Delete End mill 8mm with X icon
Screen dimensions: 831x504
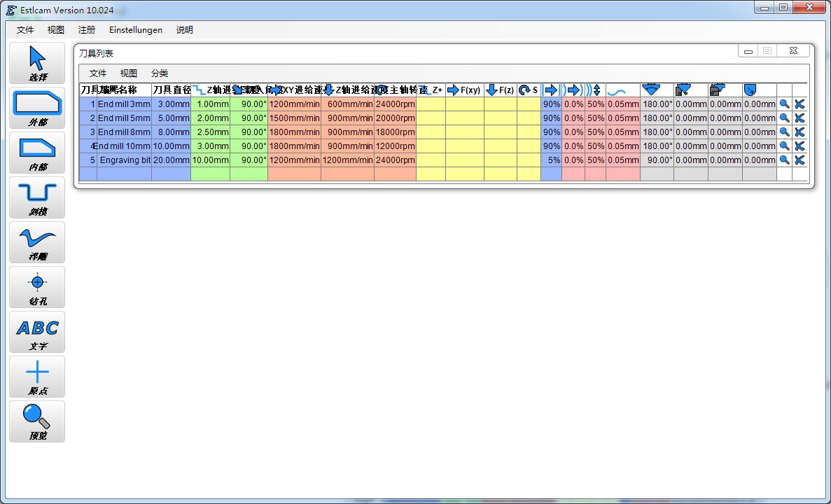(799, 132)
